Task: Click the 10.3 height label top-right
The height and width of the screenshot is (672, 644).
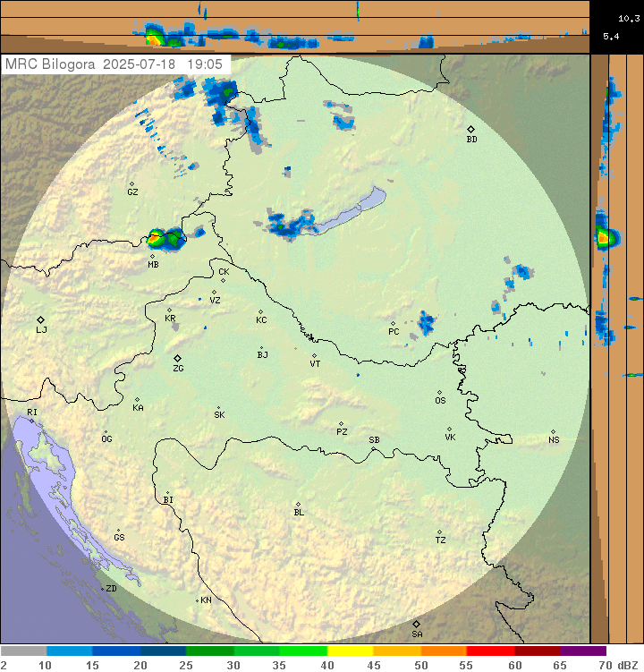Action: click(615, 17)
